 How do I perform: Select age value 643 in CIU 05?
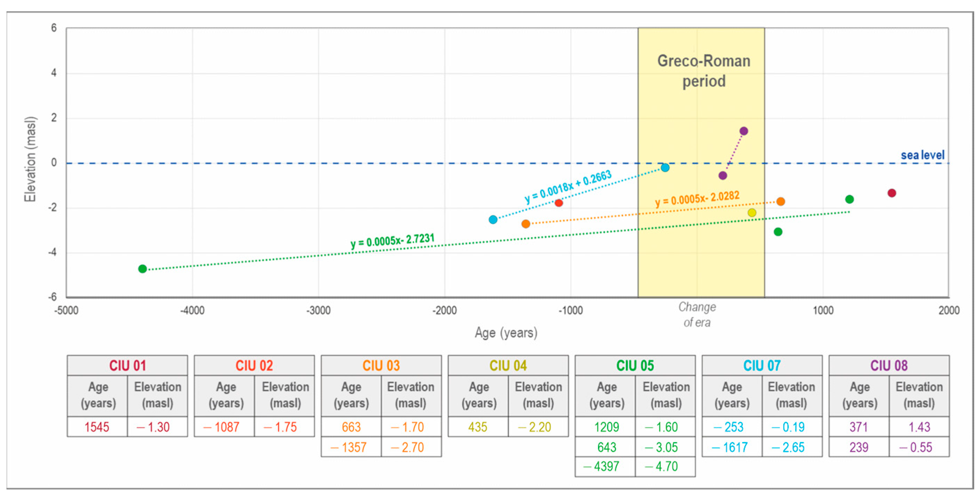pyautogui.click(x=607, y=447)
